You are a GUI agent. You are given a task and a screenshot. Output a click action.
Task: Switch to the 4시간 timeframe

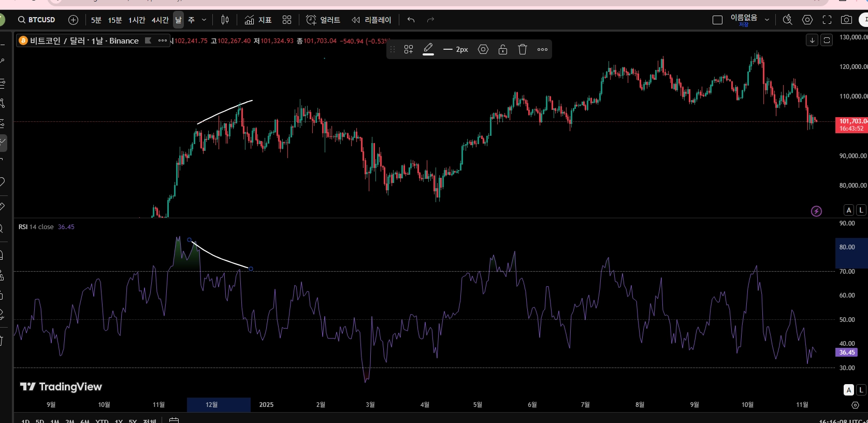(x=160, y=20)
